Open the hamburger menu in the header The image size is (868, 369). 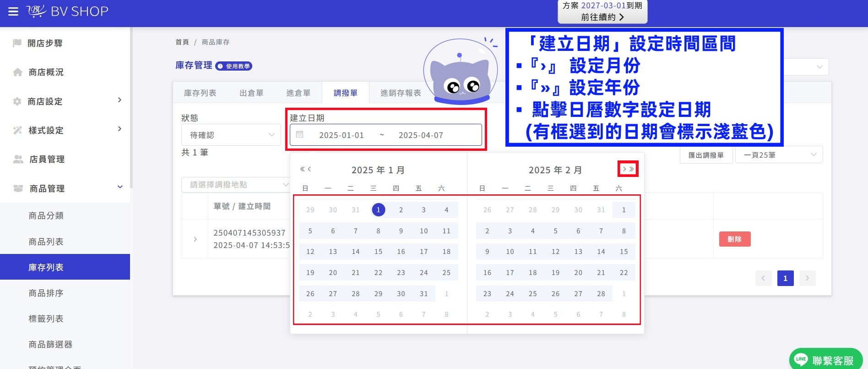(13, 11)
